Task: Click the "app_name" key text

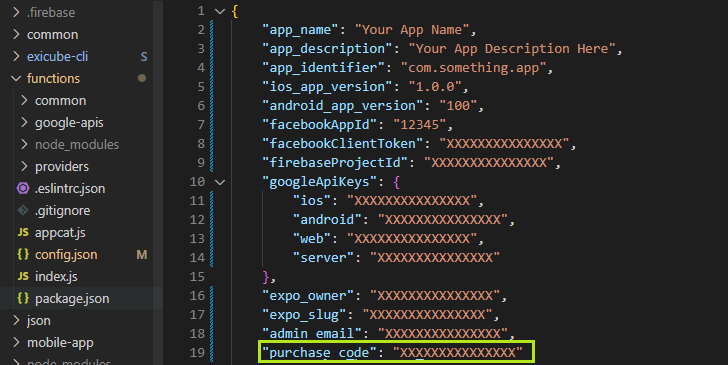Action: (x=301, y=30)
